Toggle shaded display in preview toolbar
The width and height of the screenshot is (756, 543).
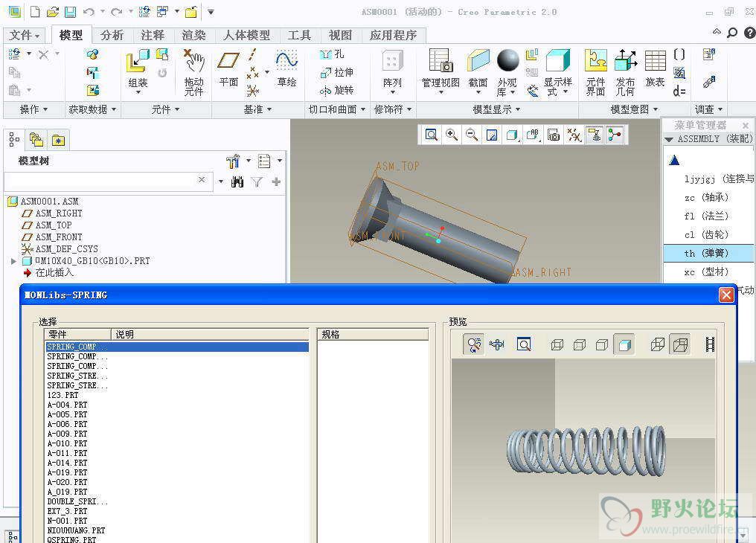(x=624, y=344)
